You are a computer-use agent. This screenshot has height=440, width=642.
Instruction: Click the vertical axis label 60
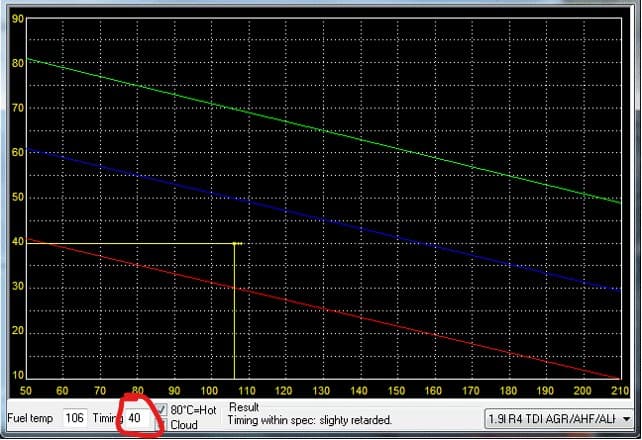(x=18, y=152)
